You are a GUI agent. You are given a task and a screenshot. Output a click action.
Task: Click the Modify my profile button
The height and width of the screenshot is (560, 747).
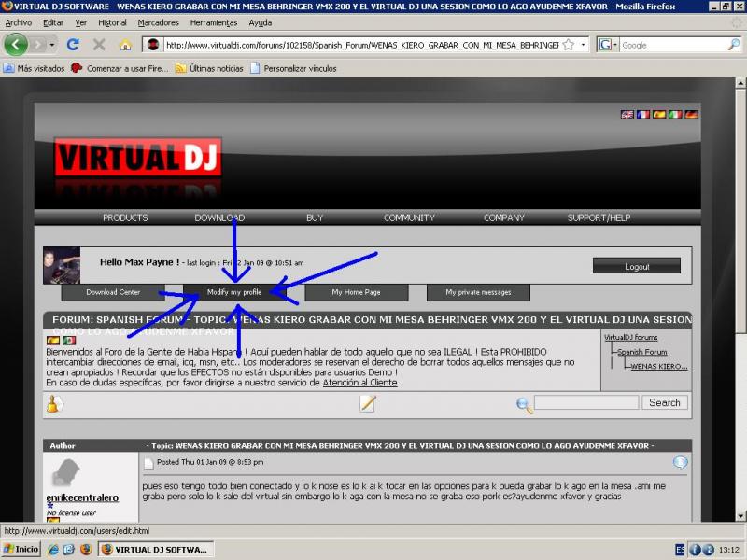pyautogui.click(x=234, y=292)
